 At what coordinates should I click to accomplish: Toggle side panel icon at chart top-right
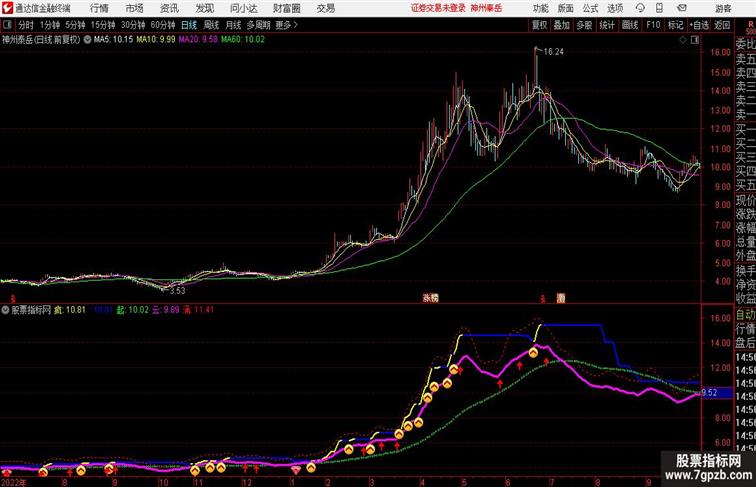click(x=695, y=40)
